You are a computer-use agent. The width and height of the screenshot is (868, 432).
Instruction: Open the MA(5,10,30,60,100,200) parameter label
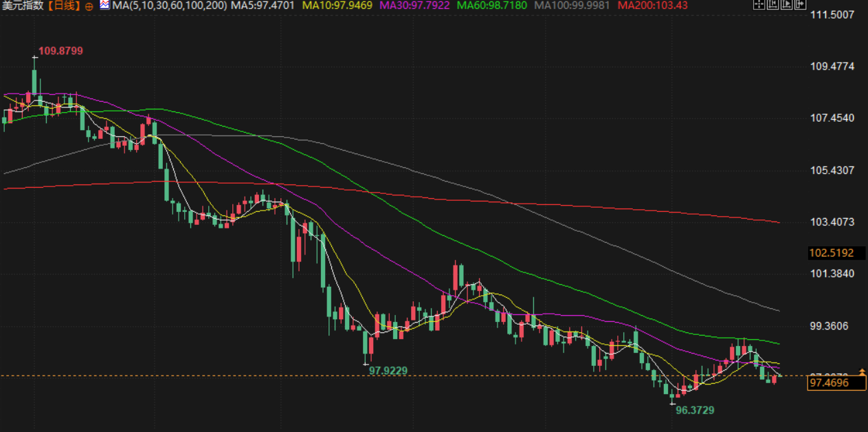coord(169,6)
